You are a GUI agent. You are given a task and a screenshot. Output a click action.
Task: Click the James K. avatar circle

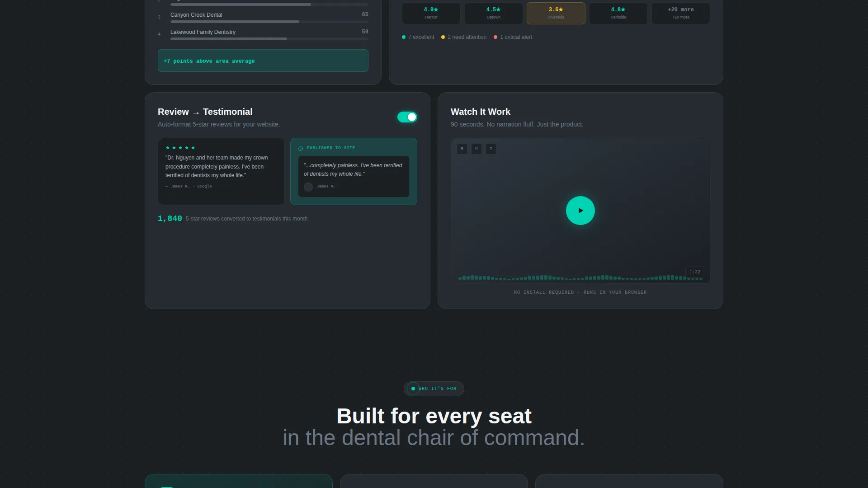coord(308,187)
